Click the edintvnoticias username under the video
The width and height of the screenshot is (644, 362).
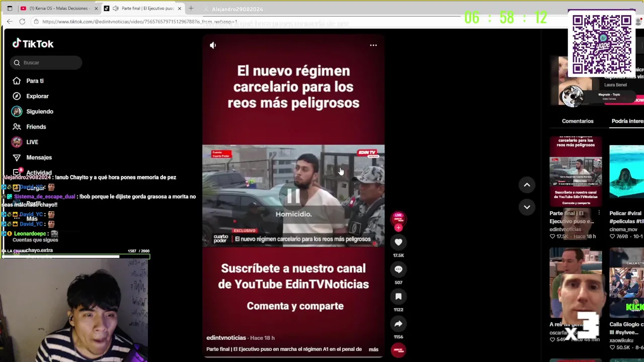point(226,338)
